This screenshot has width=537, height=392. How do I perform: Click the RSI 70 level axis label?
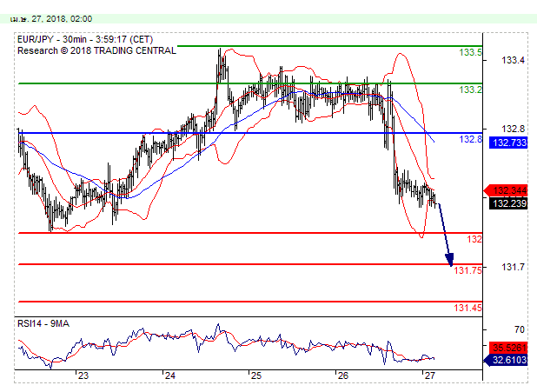point(520,329)
